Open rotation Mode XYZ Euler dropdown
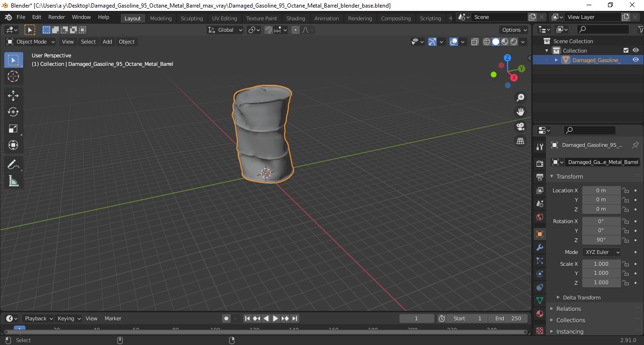This screenshot has width=644, height=345. point(602,252)
